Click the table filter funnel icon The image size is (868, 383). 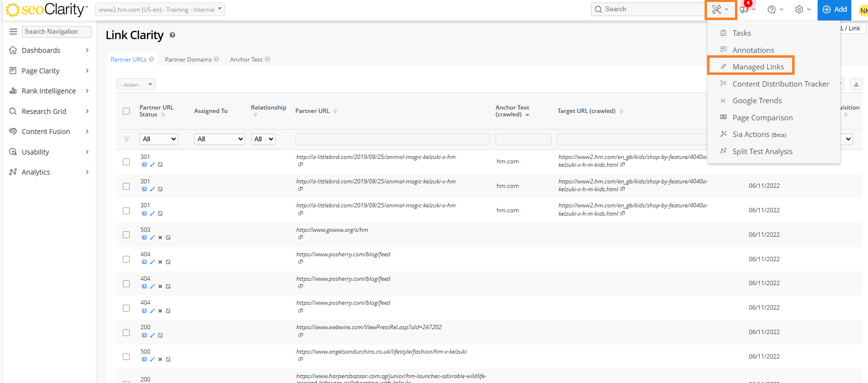pyautogui.click(x=126, y=139)
